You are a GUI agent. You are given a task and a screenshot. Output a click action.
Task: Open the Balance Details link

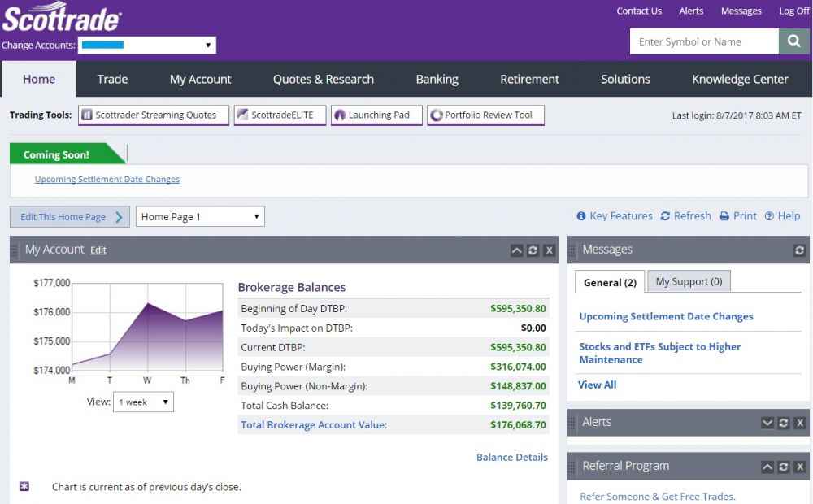click(511, 457)
